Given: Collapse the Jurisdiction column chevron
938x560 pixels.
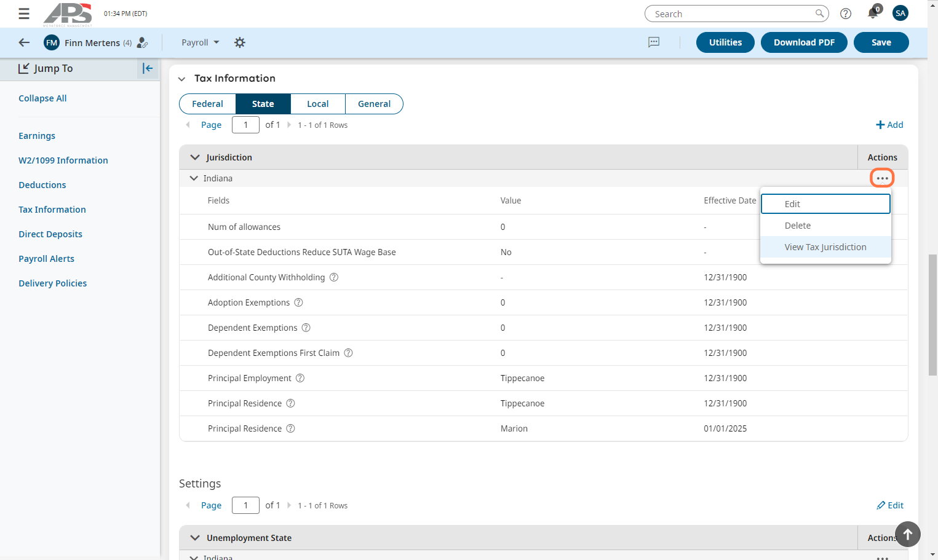Looking at the screenshot, I should point(195,157).
